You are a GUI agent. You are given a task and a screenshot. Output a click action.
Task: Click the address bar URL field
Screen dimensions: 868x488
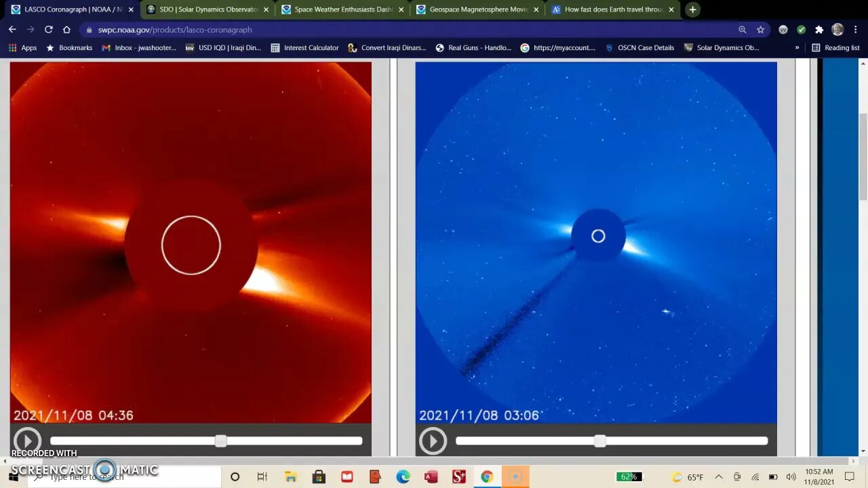pos(407,30)
